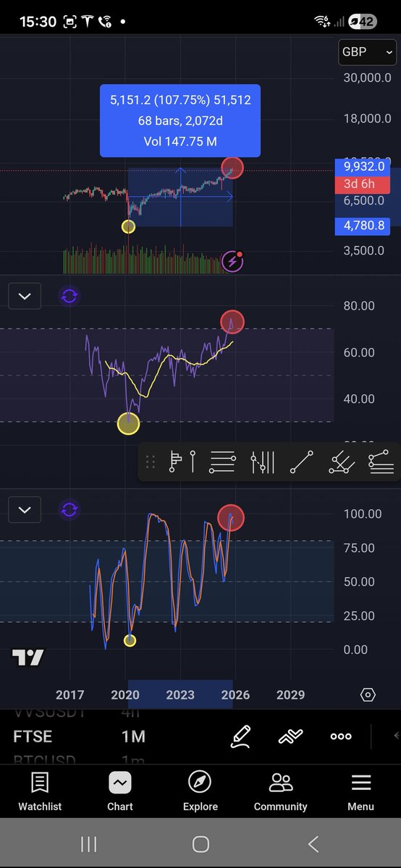Select the horizontal lines drawing tool
Image resolution: width=401 pixels, height=868 pixels.
pos(222,461)
